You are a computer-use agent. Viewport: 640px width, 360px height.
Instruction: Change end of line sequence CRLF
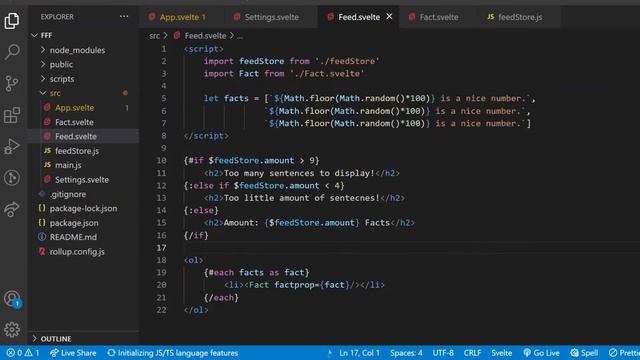tap(472, 353)
